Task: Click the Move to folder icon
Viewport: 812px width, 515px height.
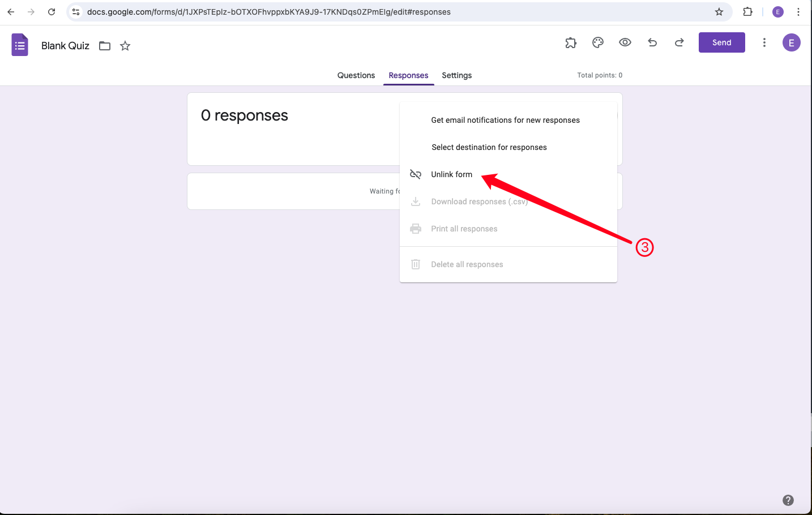Action: (105, 46)
